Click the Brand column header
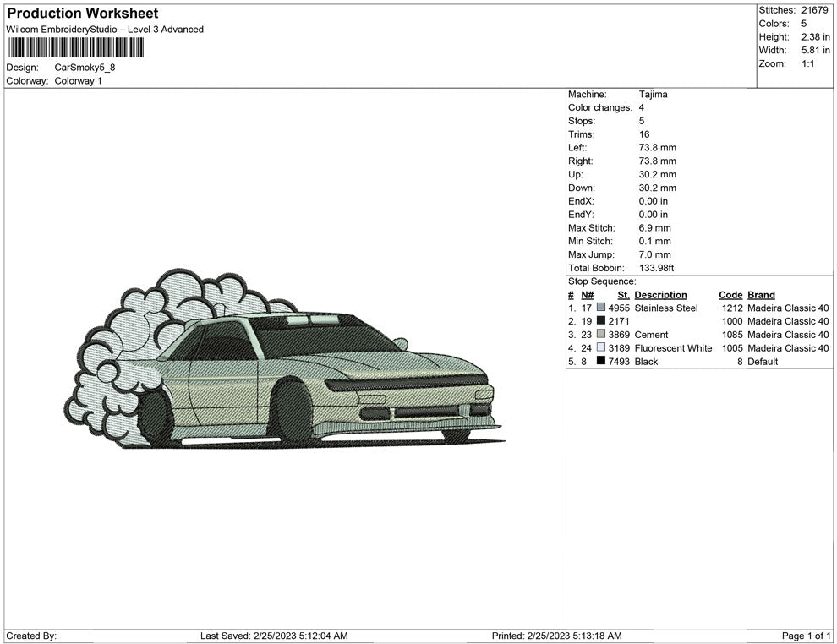The width and height of the screenshot is (837, 644). pos(761,295)
